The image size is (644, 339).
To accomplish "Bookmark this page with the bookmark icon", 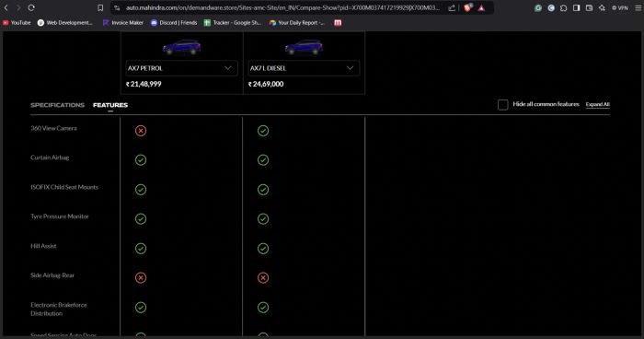I will (100, 7).
